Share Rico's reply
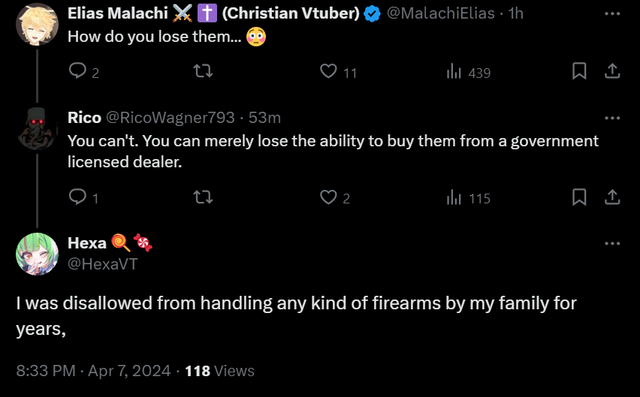 point(612,197)
